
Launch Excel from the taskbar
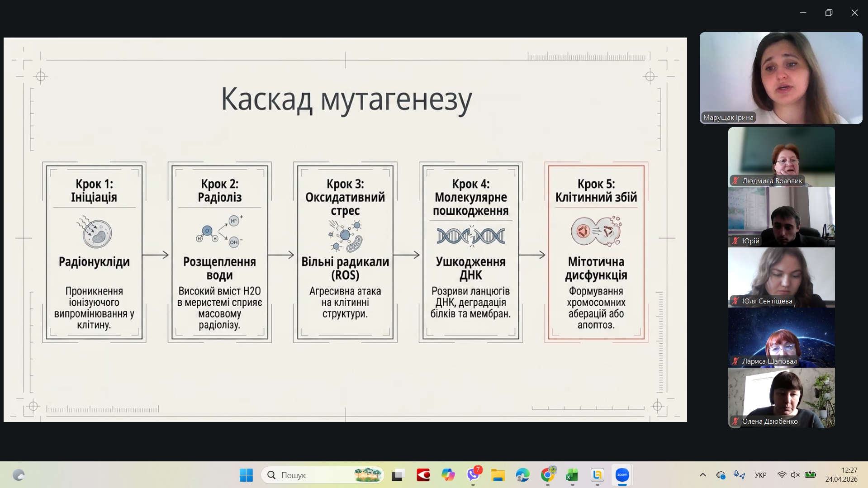click(572, 475)
